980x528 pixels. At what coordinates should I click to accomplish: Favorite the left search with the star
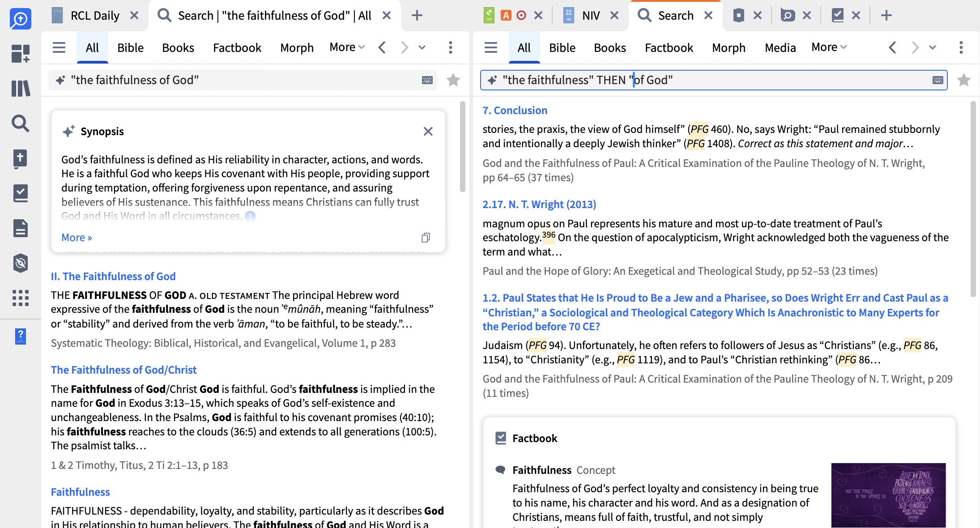(x=453, y=80)
